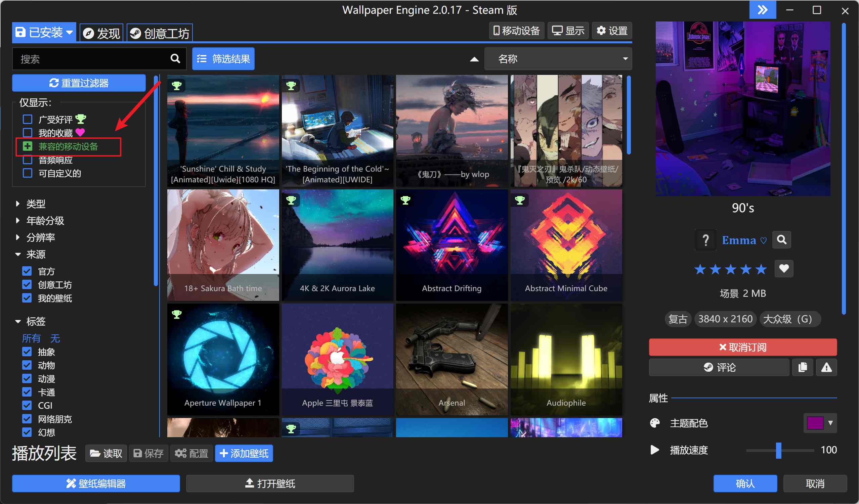The image size is (859, 504).
Task: Enable 可自定义的 customizable checkbox
Action: (x=28, y=173)
